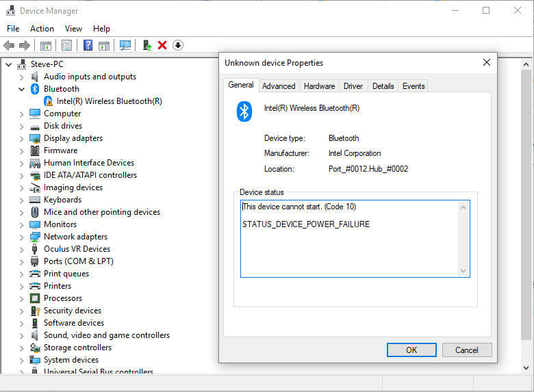Viewport: 534px width, 392px height.
Task: Switch to the Details tab
Action: [x=383, y=86]
